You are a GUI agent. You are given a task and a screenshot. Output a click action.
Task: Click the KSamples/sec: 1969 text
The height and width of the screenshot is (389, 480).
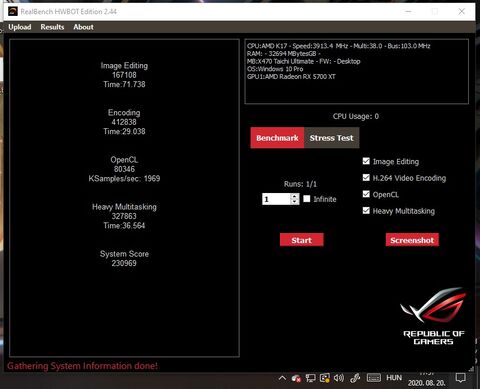click(124, 179)
